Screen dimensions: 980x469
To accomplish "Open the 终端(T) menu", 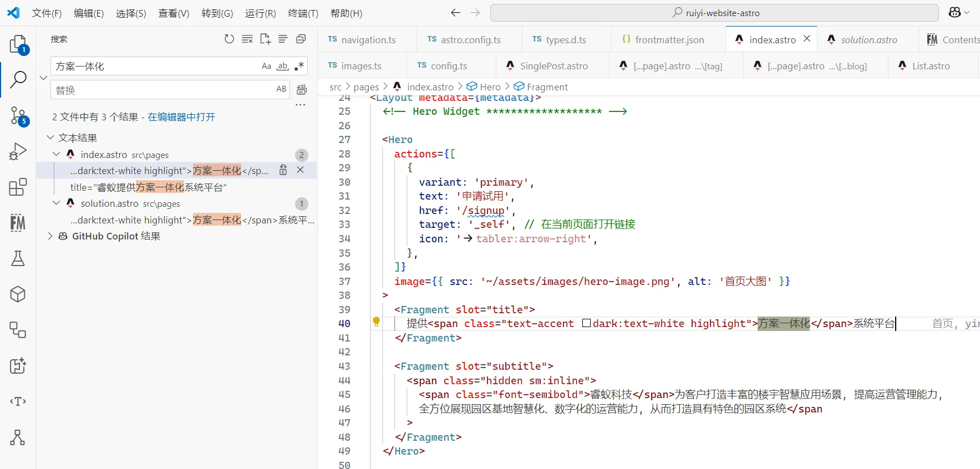I will (303, 13).
